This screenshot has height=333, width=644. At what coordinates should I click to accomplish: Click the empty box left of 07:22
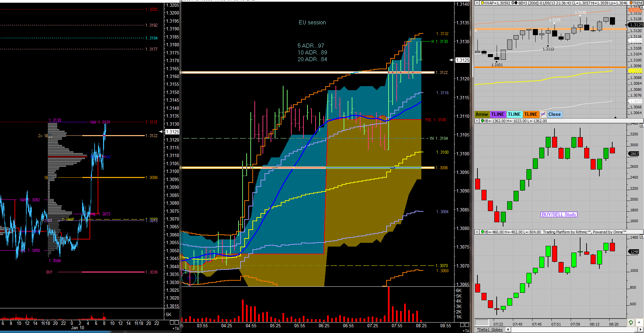[x=482, y=323]
